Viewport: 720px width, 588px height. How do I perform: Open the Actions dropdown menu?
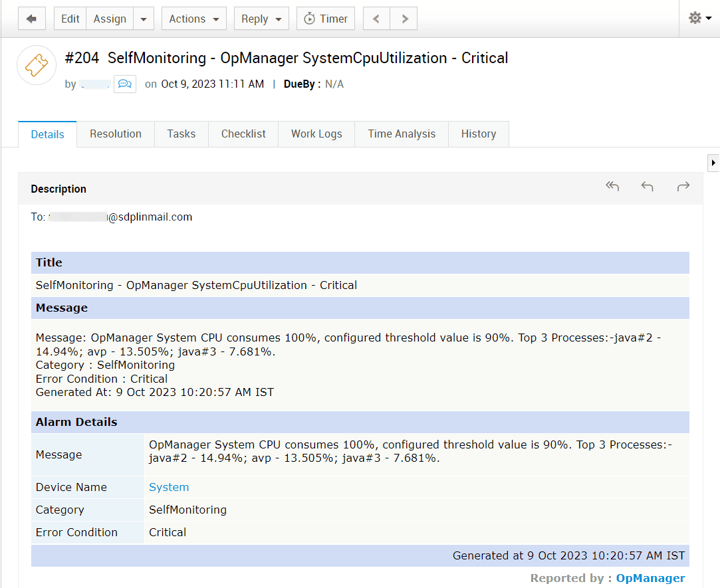(193, 19)
